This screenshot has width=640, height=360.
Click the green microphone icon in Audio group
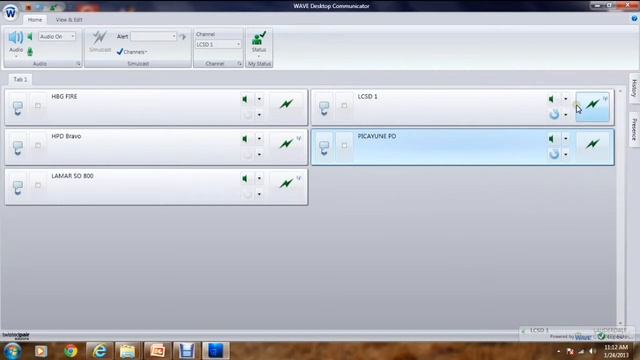(x=30, y=52)
